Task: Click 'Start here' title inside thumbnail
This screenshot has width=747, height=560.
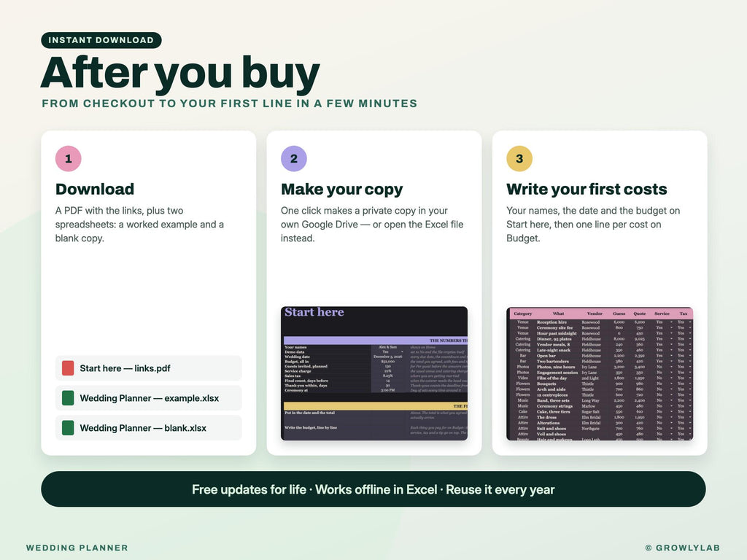Action: coord(314,312)
